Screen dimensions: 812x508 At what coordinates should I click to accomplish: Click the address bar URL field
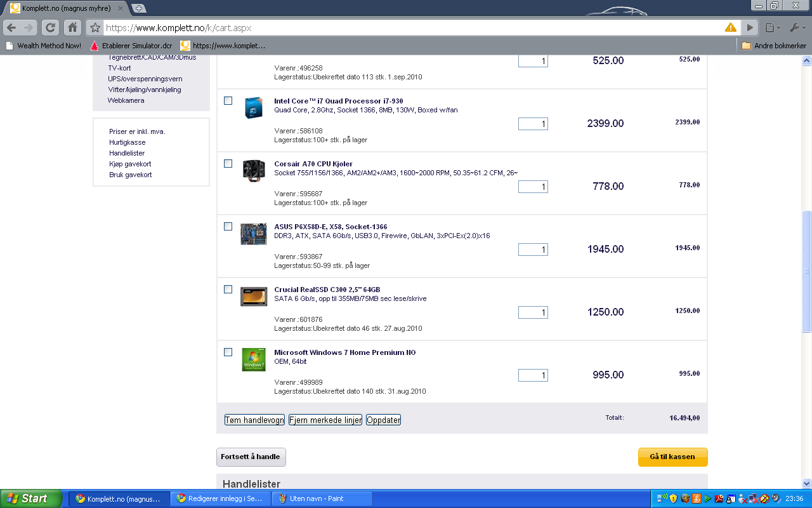coord(412,28)
